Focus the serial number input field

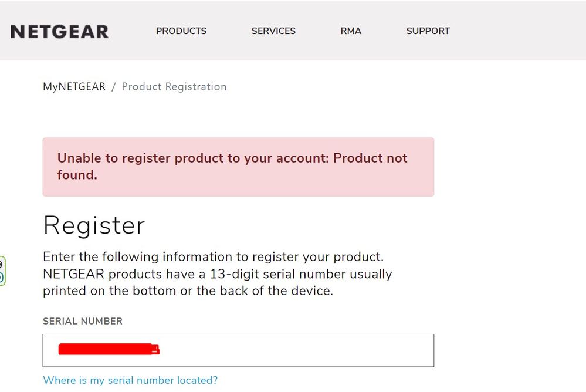tap(293, 350)
